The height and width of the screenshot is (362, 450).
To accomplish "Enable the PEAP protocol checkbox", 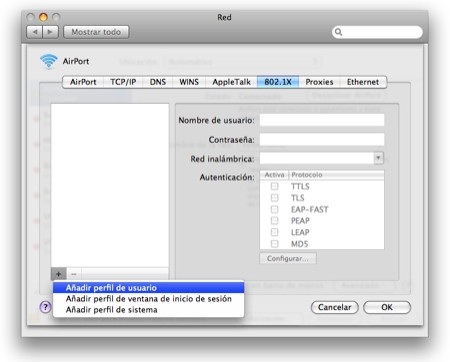I will tap(274, 220).
